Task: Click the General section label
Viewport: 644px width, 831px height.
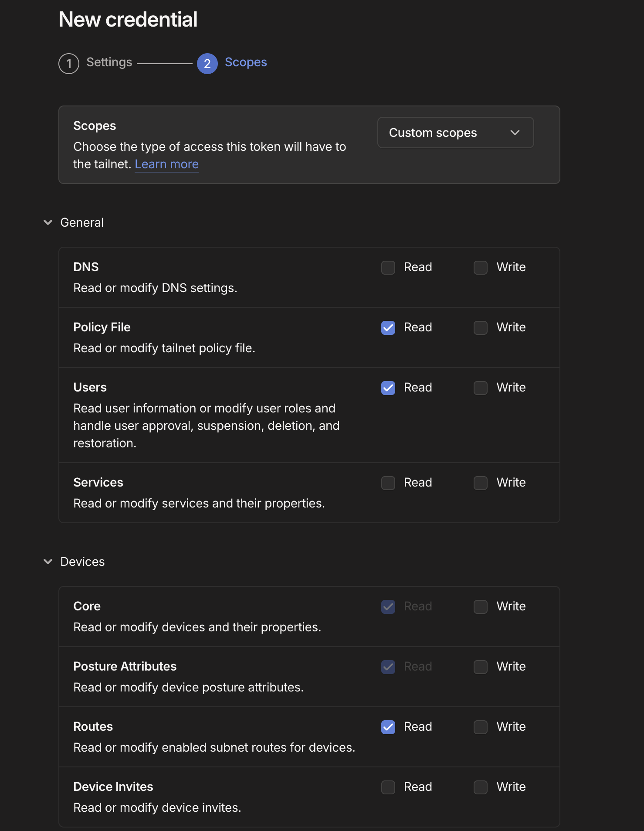Action: (82, 223)
